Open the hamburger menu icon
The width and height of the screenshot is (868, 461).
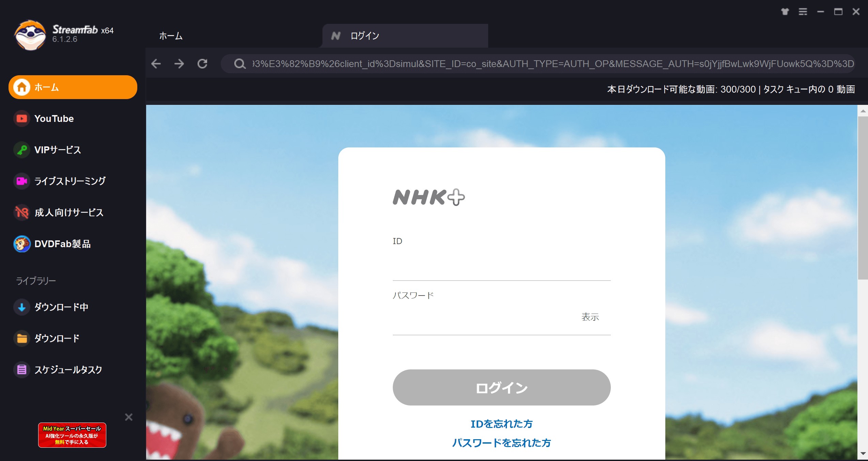tap(803, 12)
